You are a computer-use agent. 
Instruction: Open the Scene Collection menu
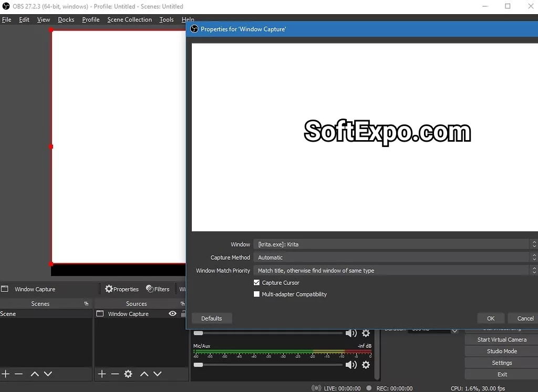129,19
